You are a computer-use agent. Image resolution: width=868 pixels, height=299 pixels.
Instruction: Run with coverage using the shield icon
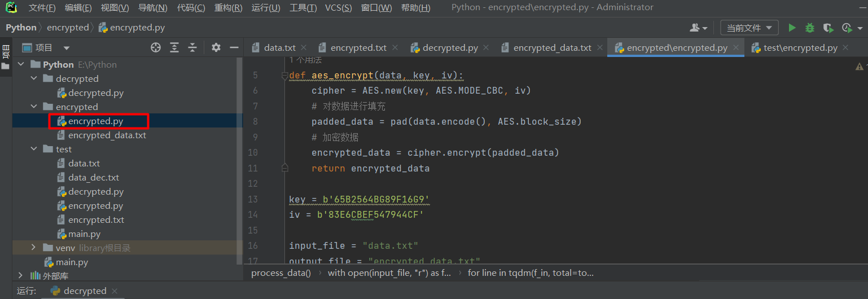tap(828, 28)
